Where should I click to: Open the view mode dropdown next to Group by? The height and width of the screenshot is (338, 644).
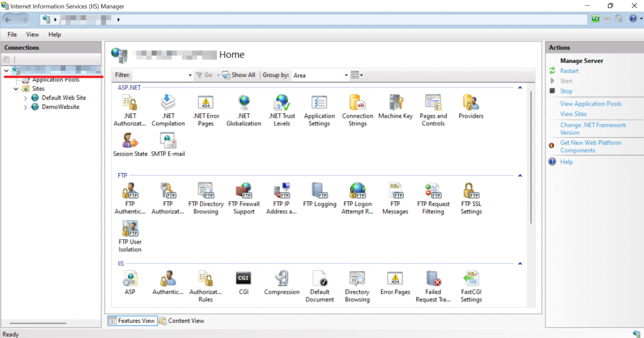[357, 76]
